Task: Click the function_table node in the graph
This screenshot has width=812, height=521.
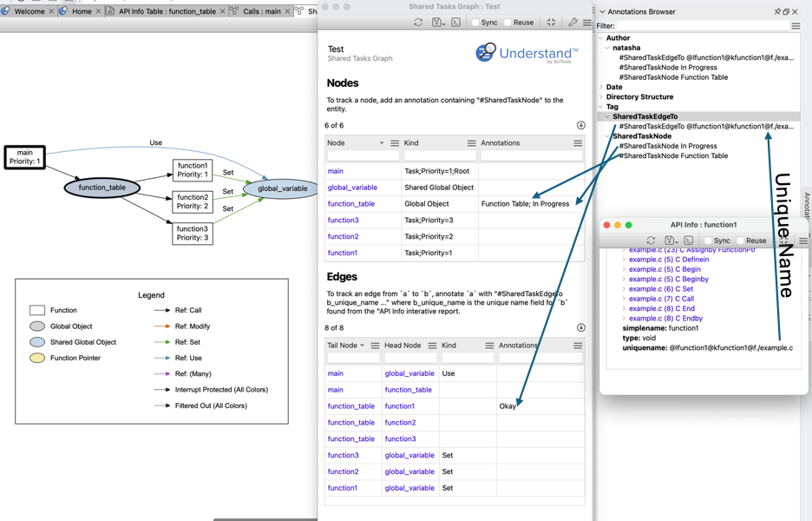Action: pyautogui.click(x=101, y=188)
